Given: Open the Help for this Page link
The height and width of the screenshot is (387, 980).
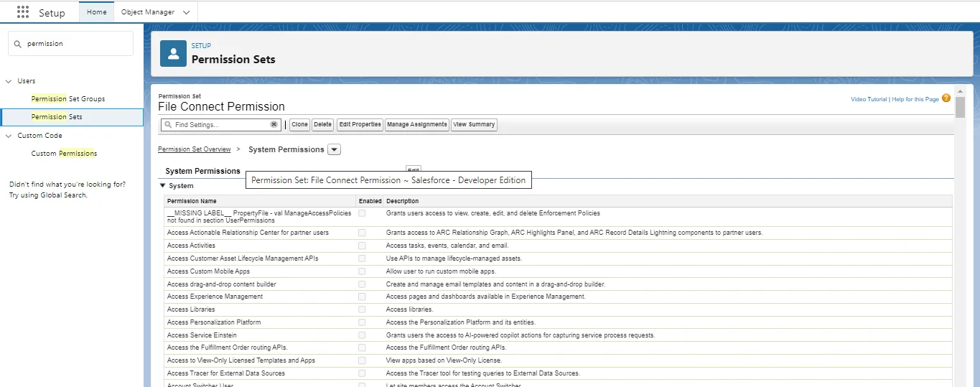Looking at the screenshot, I should point(915,99).
